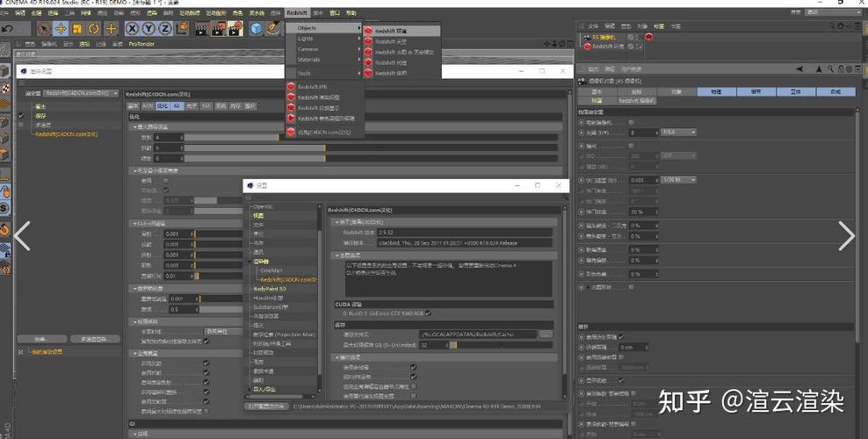Screen dimensions: 868x439
Task: Switch to the AOV tab in Render Settings
Action: click(x=148, y=105)
